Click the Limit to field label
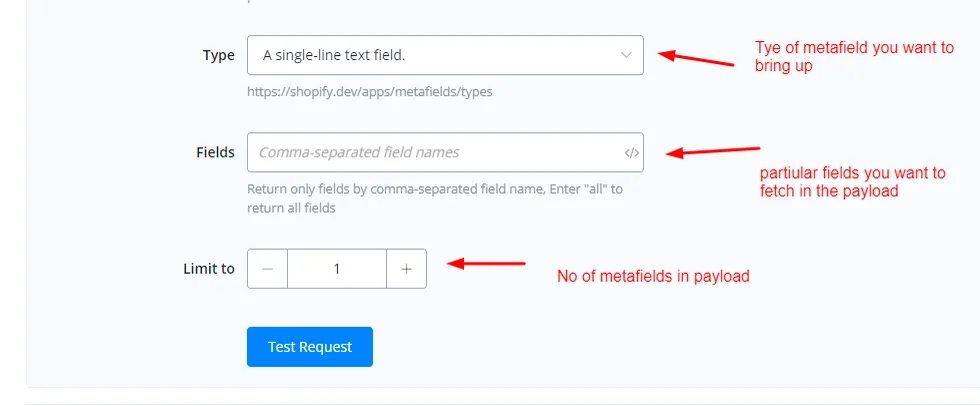 209,269
